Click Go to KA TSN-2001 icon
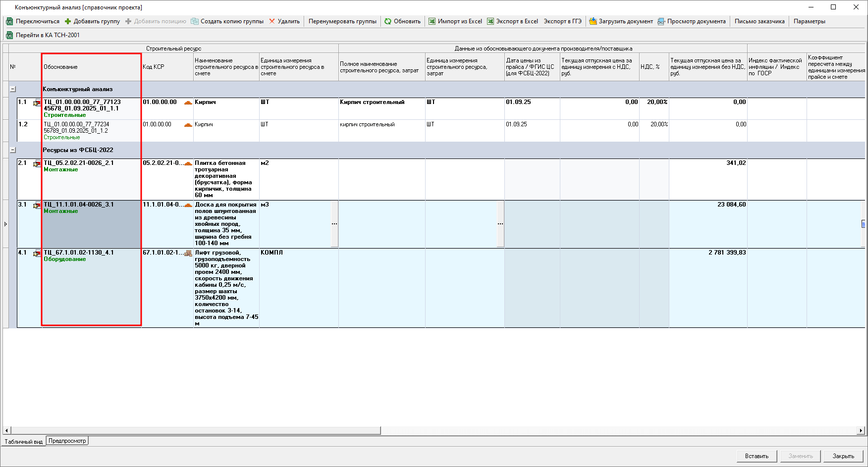The width and height of the screenshot is (868, 467). pos(9,35)
